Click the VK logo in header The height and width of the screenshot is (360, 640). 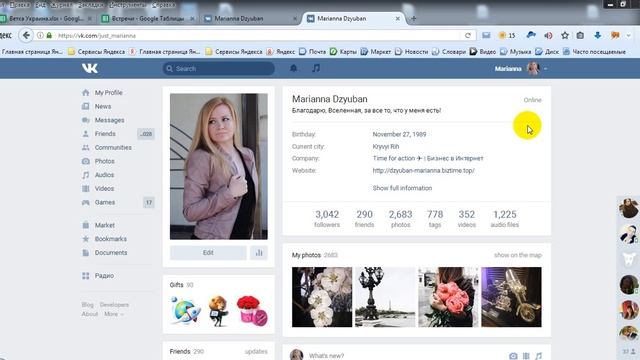(x=90, y=68)
